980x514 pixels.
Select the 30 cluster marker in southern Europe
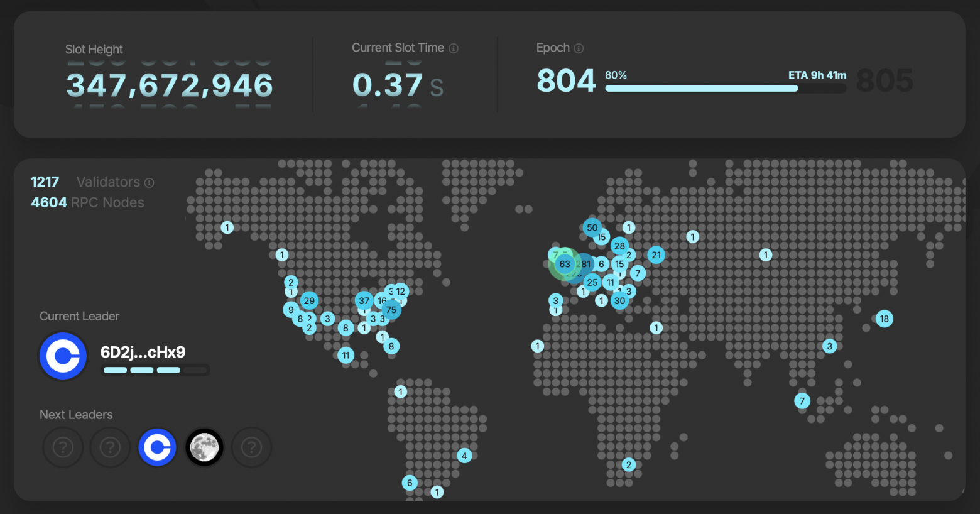click(x=620, y=300)
